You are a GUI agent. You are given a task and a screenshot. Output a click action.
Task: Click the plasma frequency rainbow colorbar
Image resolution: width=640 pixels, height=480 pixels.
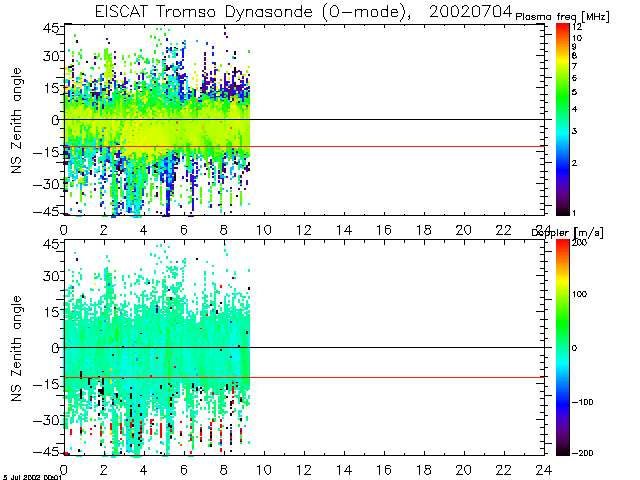coord(562,119)
